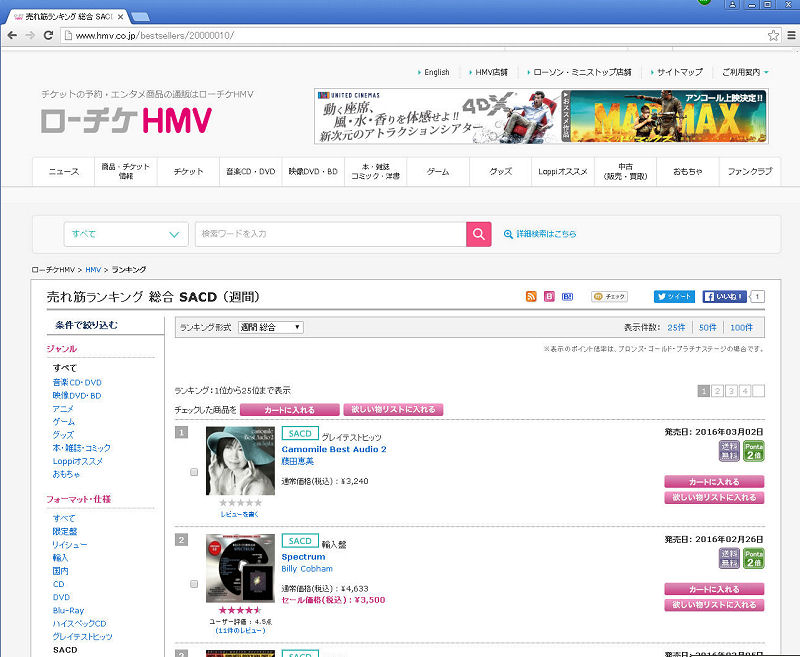Click the Ponta 2倍 badge on Spectrum
This screenshot has height=657, width=800.
pos(754,559)
